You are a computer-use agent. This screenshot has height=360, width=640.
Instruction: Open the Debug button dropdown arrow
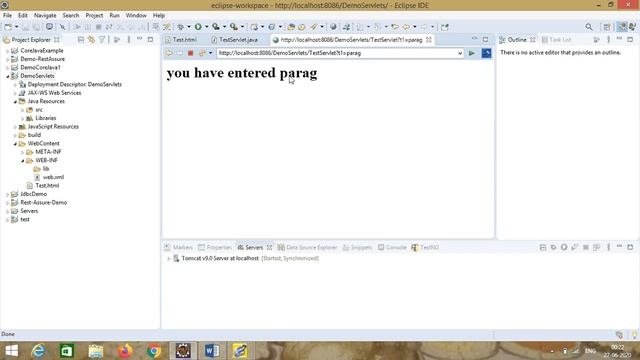[189, 27]
